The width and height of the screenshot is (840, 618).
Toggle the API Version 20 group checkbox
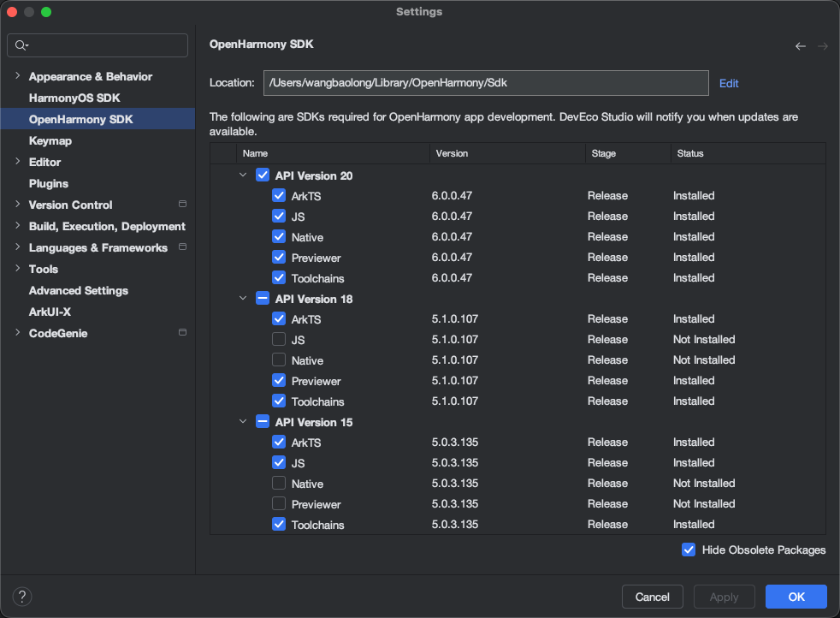click(x=263, y=175)
